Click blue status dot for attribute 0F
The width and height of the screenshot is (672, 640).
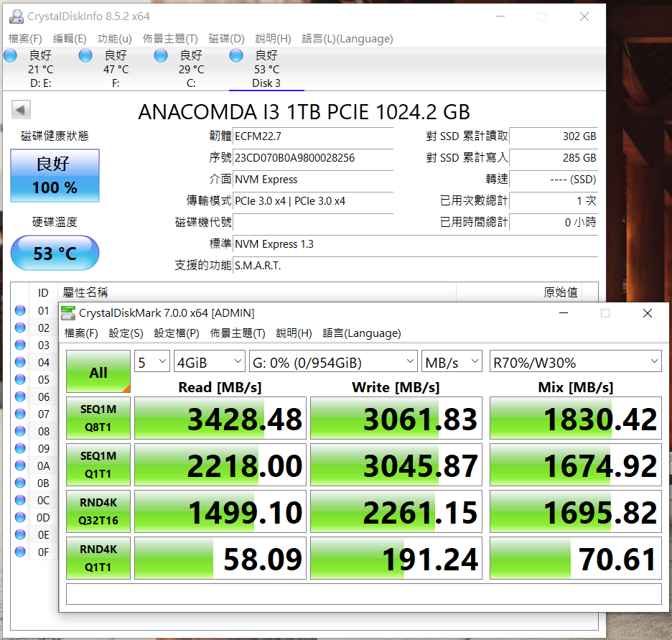[20, 552]
